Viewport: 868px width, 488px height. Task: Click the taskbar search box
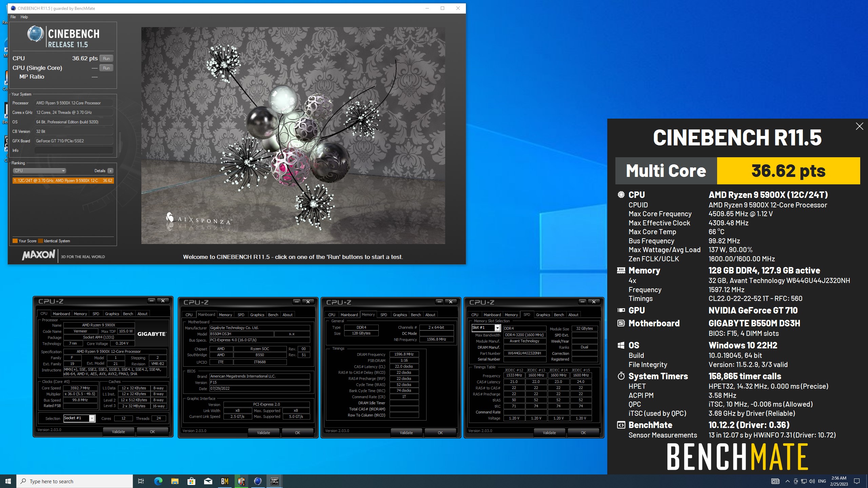click(75, 481)
